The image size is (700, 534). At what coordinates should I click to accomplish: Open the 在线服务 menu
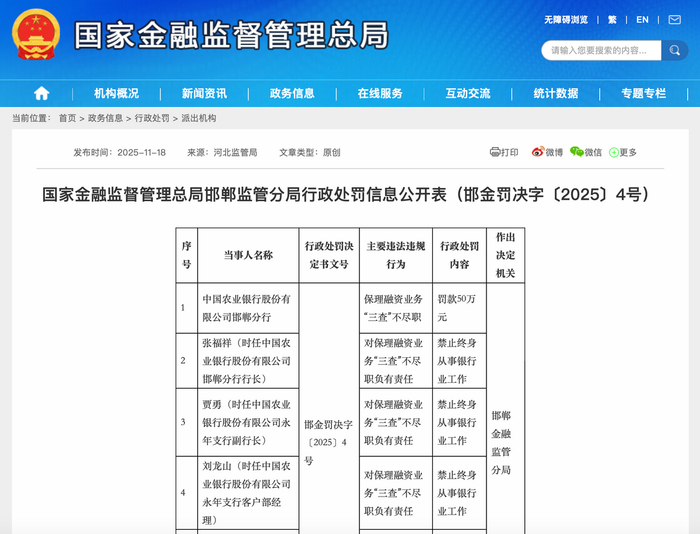click(380, 93)
